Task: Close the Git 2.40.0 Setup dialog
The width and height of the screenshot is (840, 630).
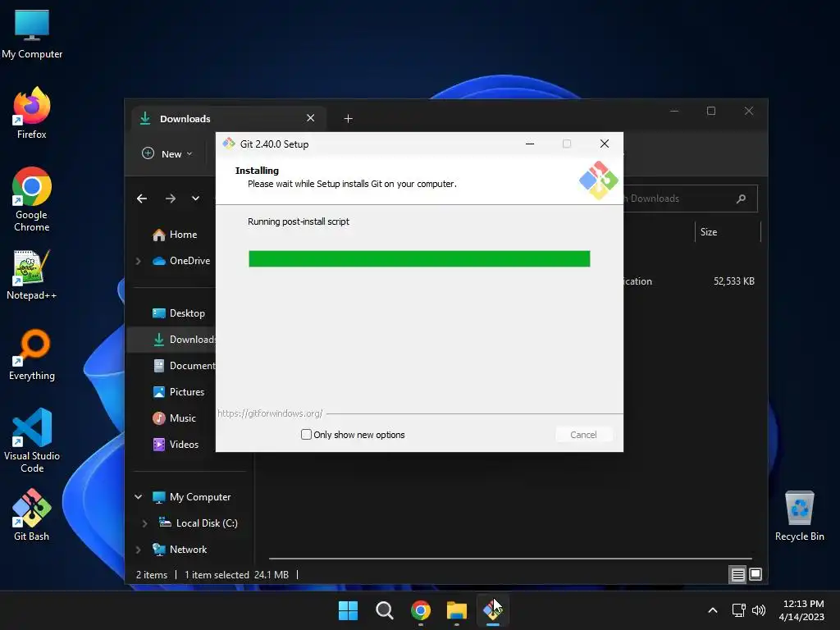Action: pos(605,144)
